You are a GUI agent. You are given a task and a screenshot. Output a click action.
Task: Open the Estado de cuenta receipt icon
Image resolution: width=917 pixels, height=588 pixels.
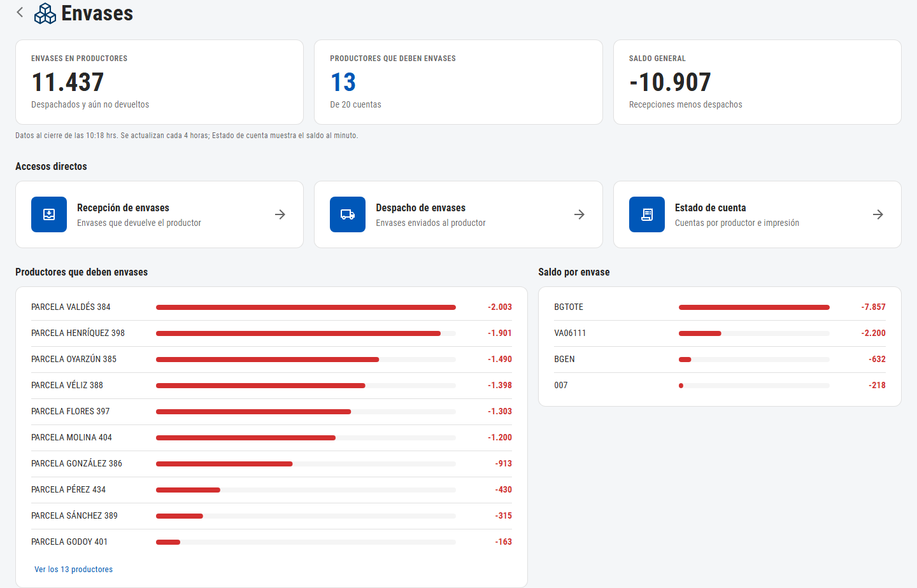tap(647, 214)
